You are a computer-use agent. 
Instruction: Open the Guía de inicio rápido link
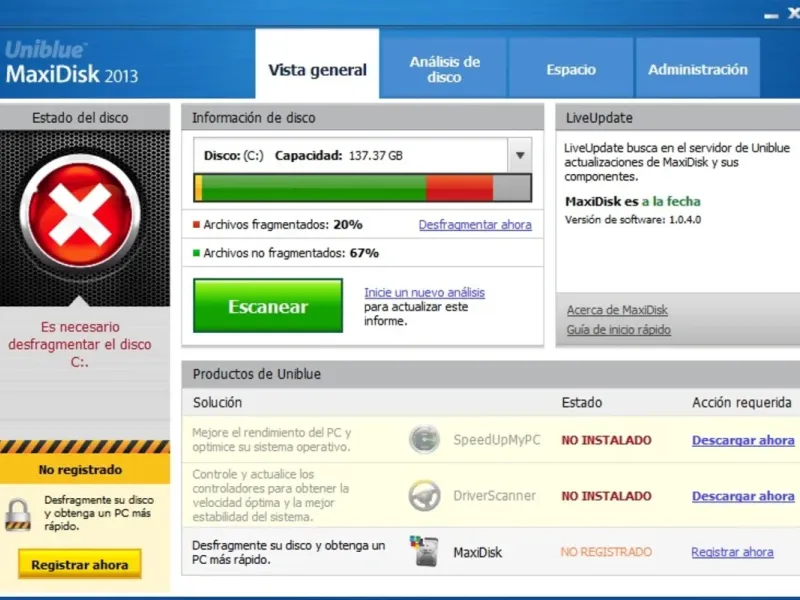618,330
